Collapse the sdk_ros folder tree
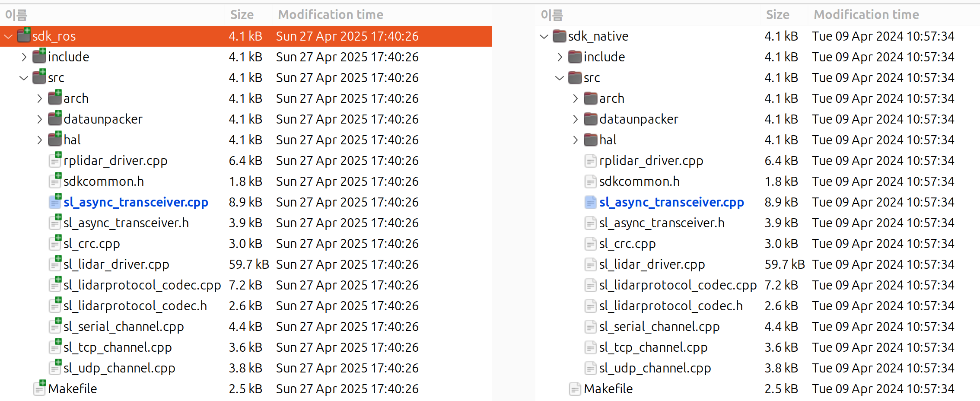This screenshot has height=401, width=980. click(x=8, y=36)
